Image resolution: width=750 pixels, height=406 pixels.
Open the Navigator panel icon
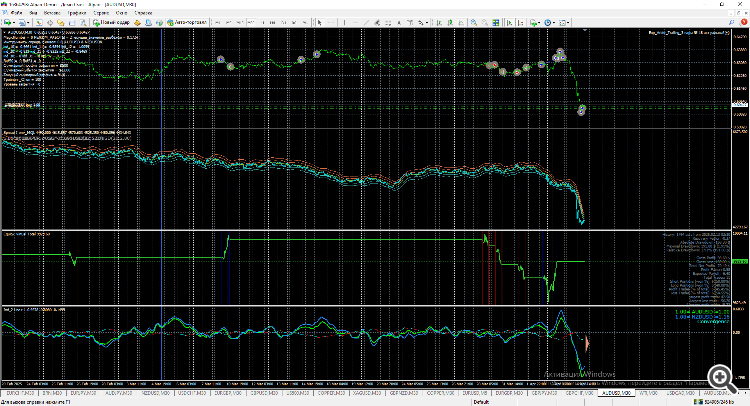[x=61, y=22]
